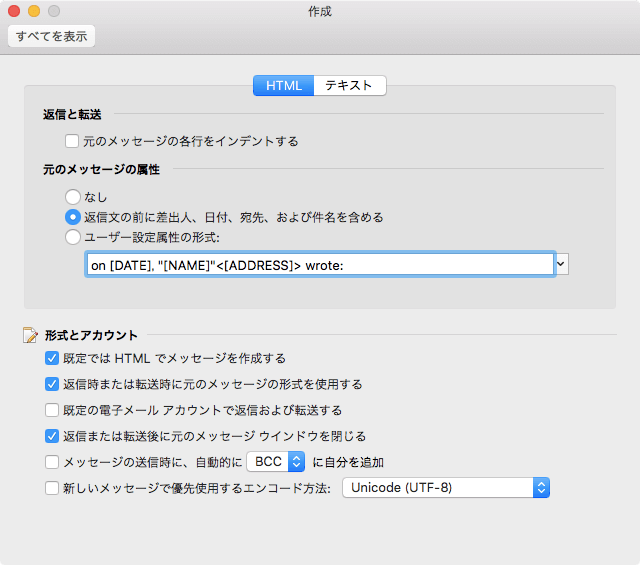Image resolution: width=640 pixels, height=565 pixels.
Task: Click the 作成 window title
Action: click(320, 11)
